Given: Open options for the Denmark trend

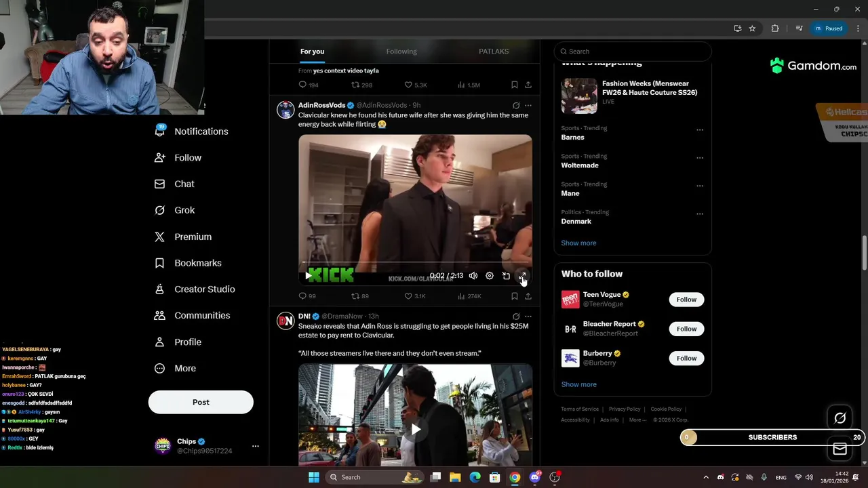Looking at the screenshot, I should click(x=700, y=213).
